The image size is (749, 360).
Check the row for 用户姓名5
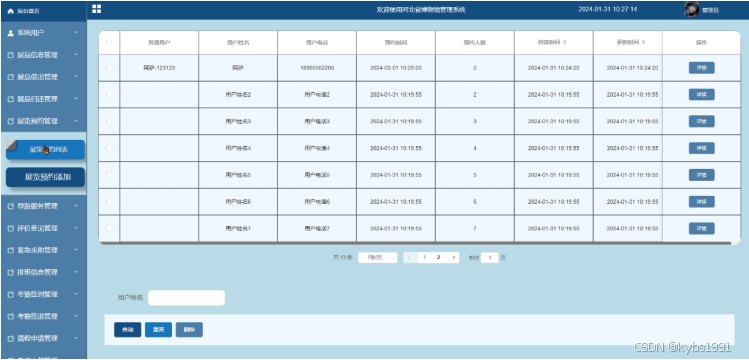click(109, 175)
